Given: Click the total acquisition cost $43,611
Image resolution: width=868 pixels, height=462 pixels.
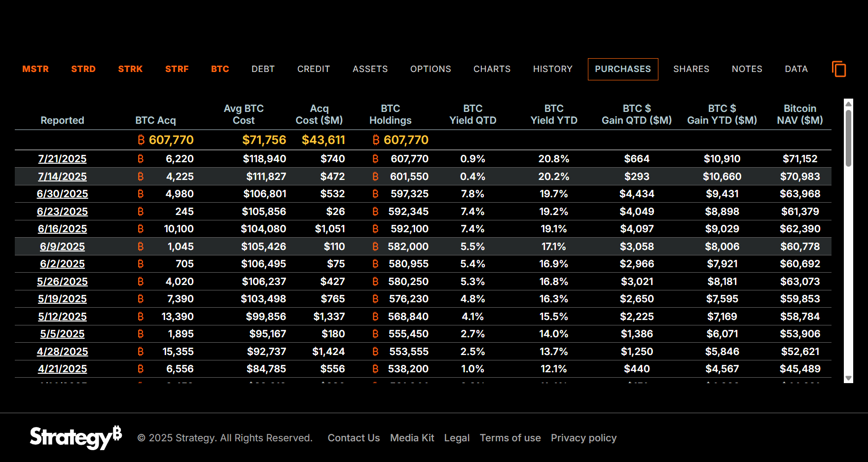Looking at the screenshot, I should click(x=323, y=140).
